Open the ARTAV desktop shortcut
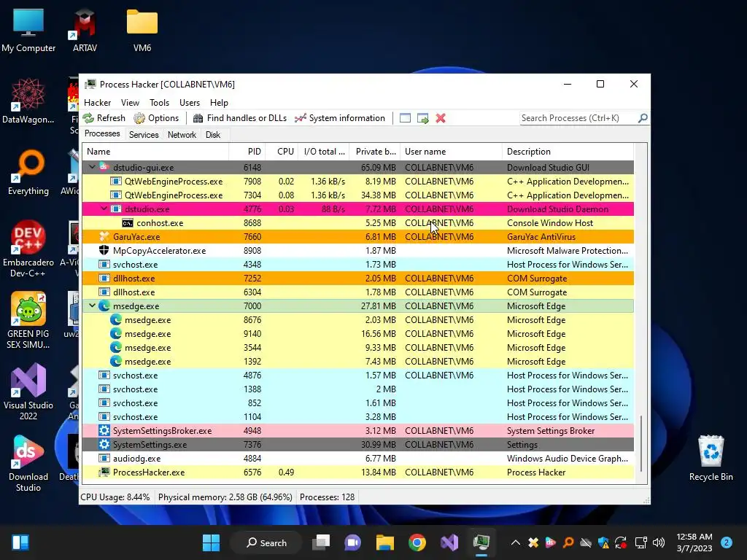747x560 pixels. [x=85, y=31]
